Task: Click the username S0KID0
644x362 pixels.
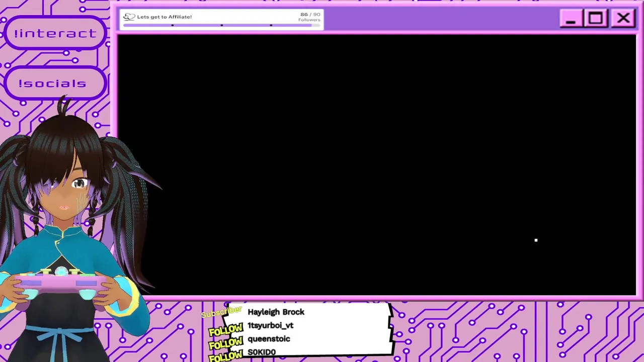Action: (262, 352)
